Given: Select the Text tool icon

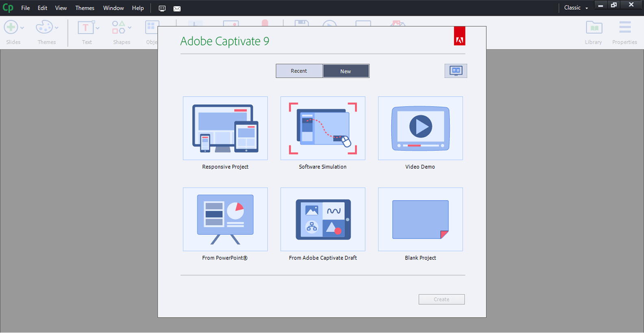Looking at the screenshot, I should [86, 27].
